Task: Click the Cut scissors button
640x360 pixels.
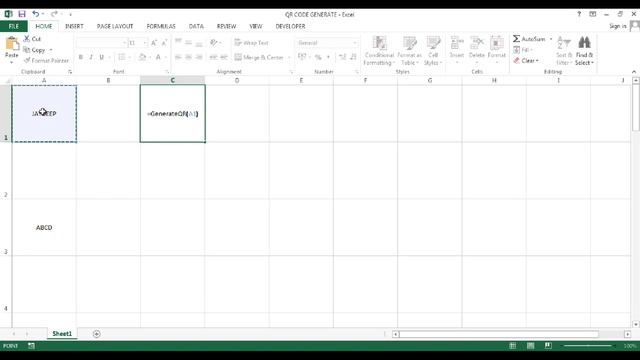Action: click(32, 39)
